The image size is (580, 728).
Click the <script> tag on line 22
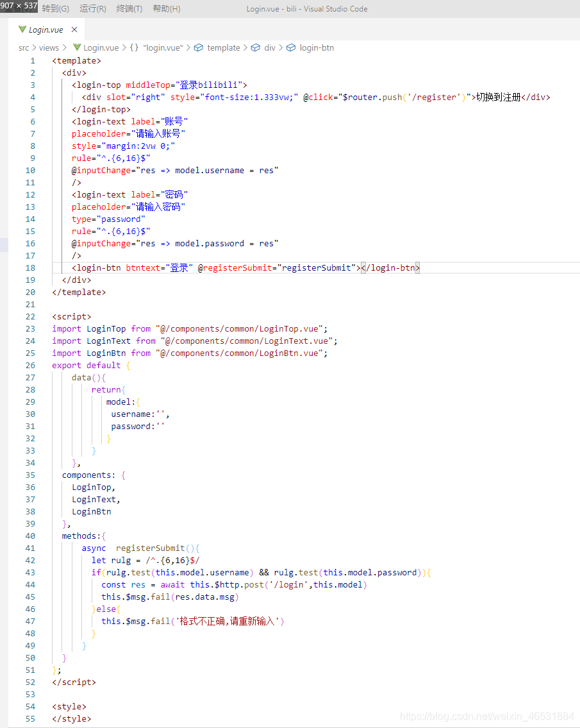click(x=71, y=317)
